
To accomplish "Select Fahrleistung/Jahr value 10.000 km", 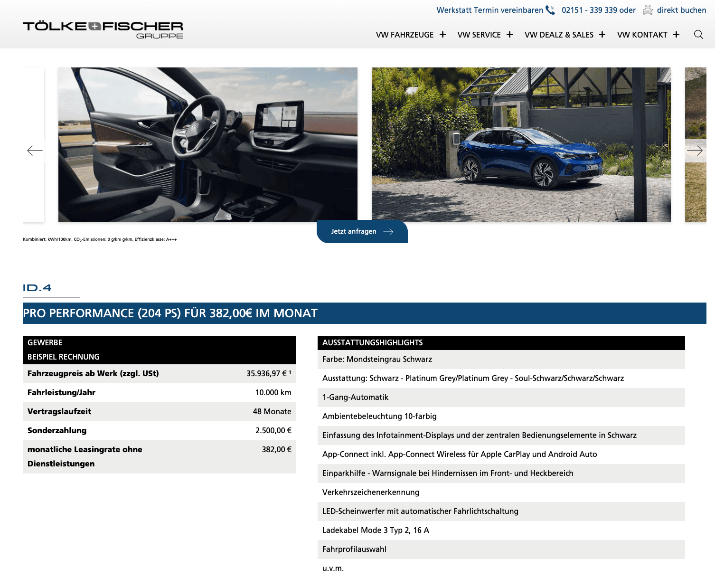I will pyautogui.click(x=273, y=393).
